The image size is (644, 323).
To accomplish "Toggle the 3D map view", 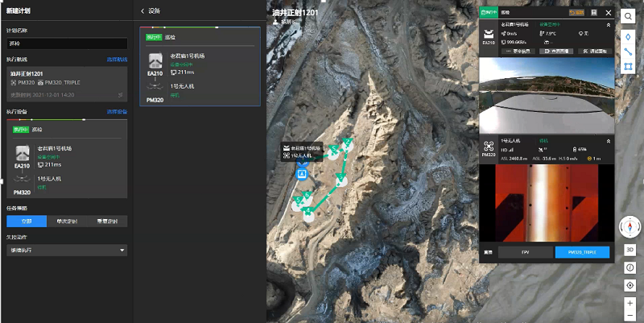I will 630,250.
